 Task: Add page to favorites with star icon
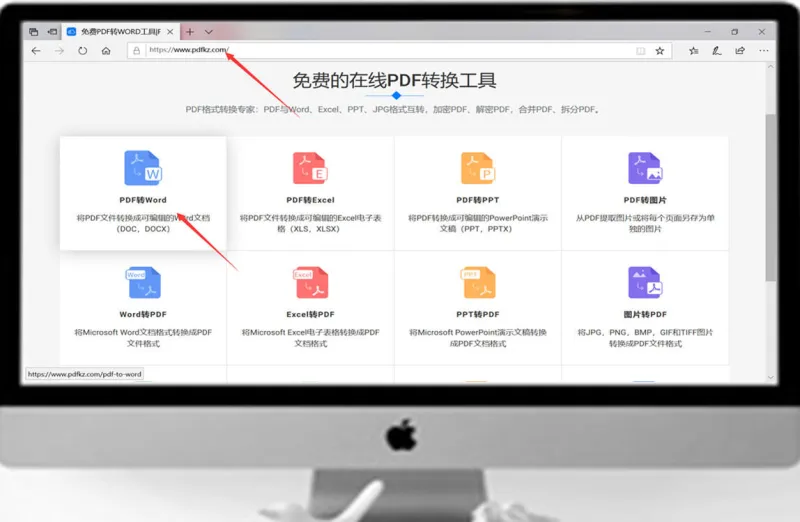tap(660, 51)
